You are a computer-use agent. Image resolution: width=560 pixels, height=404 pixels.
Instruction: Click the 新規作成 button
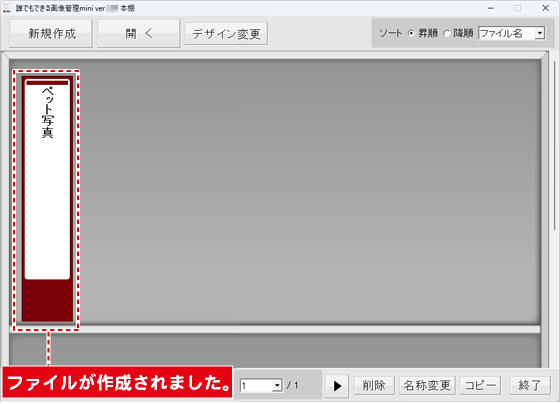(x=51, y=34)
